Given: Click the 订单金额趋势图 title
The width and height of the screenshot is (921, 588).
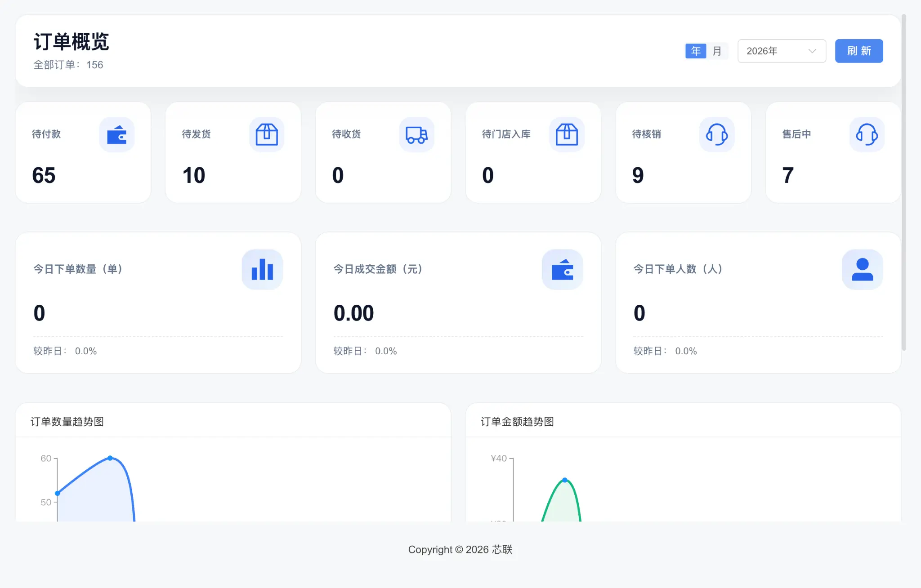Looking at the screenshot, I should pyautogui.click(x=517, y=421).
